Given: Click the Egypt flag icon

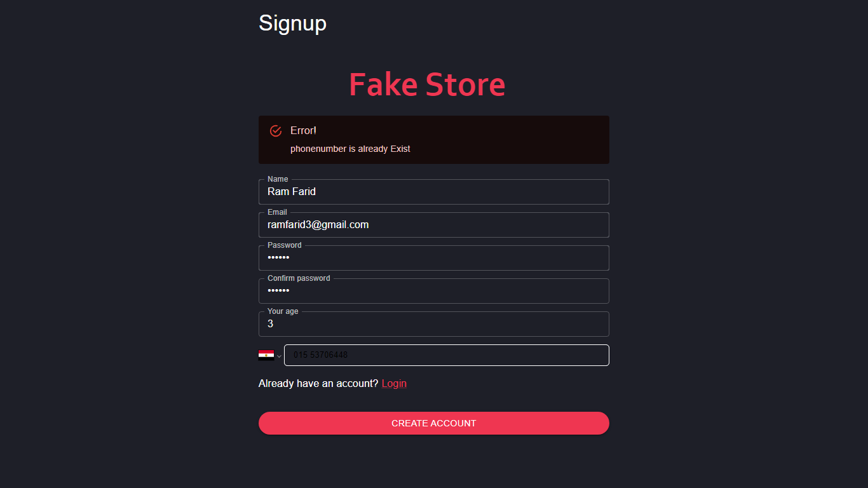Looking at the screenshot, I should click(266, 355).
